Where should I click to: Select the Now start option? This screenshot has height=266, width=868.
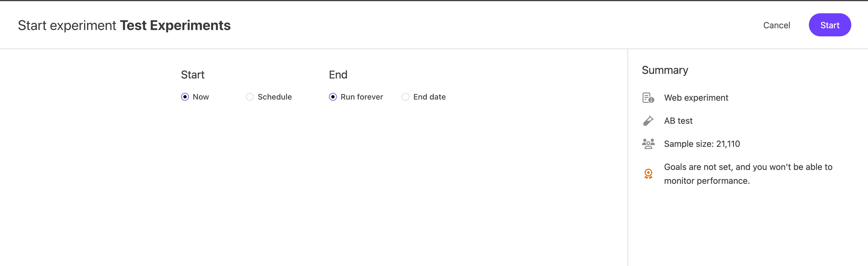(x=185, y=97)
